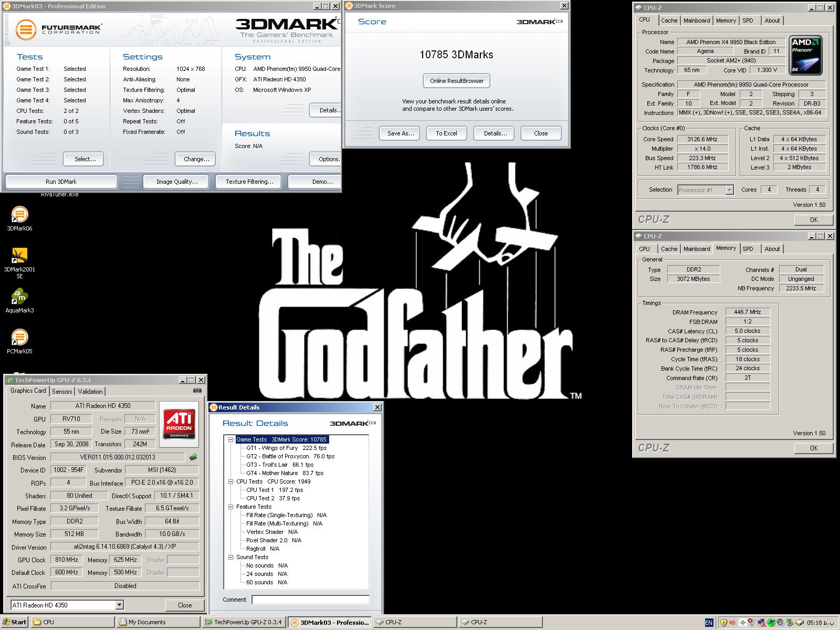Click the My Documents taskbar button
Screen dimensions: 840x630
tap(157, 622)
